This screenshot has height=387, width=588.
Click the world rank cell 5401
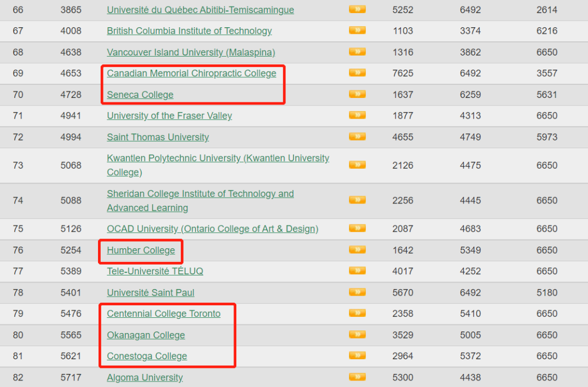[71, 292]
